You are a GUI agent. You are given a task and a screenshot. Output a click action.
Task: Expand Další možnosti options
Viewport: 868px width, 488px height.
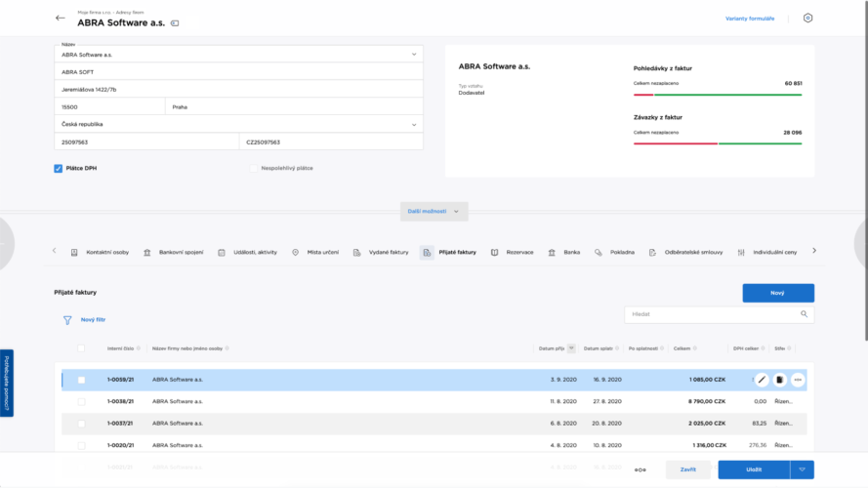tap(434, 212)
